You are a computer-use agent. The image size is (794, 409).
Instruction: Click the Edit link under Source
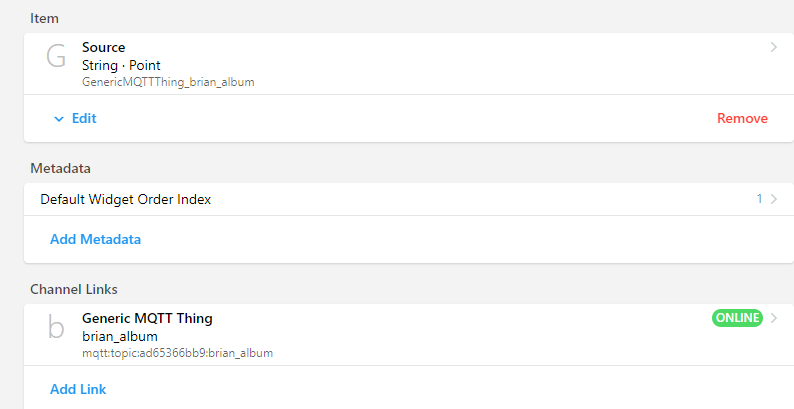pos(84,118)
